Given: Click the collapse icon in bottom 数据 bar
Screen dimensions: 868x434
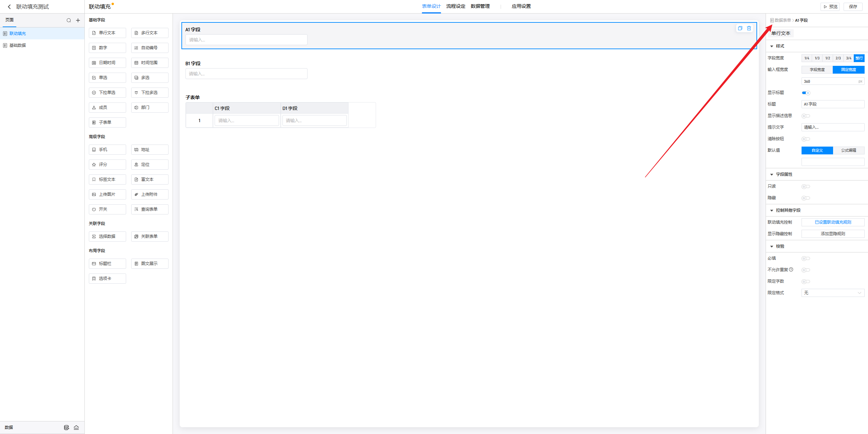Looking at the screenshot, I should coord(76,428).
